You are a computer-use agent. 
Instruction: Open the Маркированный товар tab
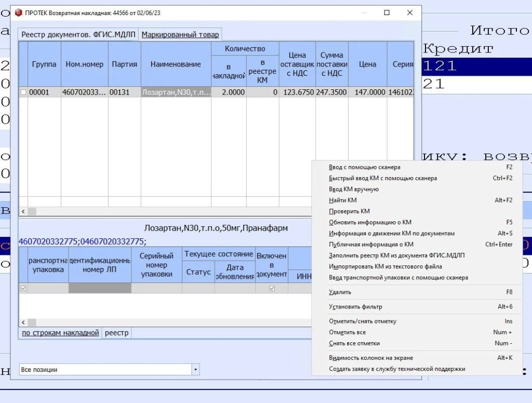pyautogui.click(x=180, y=35)
